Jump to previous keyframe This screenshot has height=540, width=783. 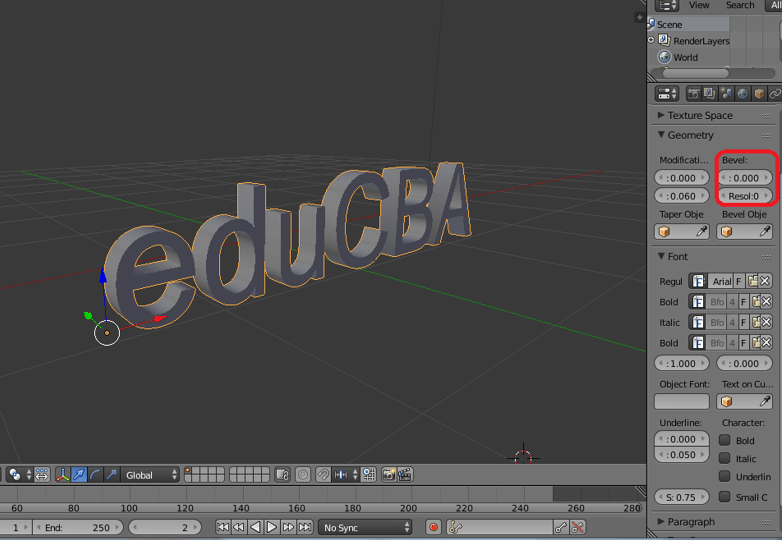click(239, 527)
